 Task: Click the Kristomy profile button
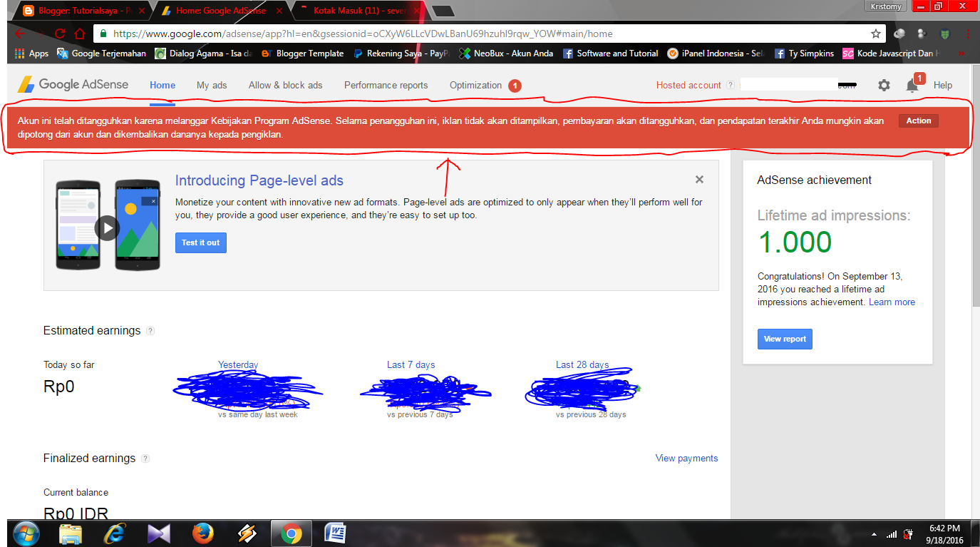click(x=887, y=6)
